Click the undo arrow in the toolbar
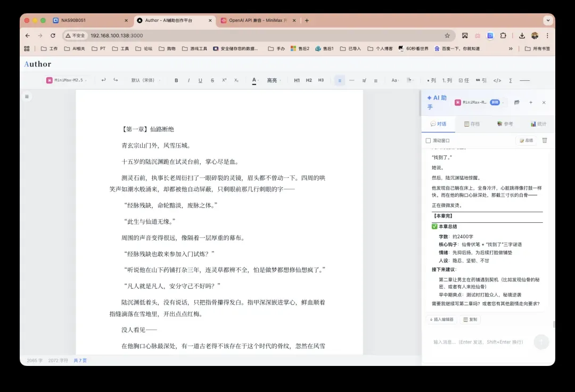 point(103,80)
